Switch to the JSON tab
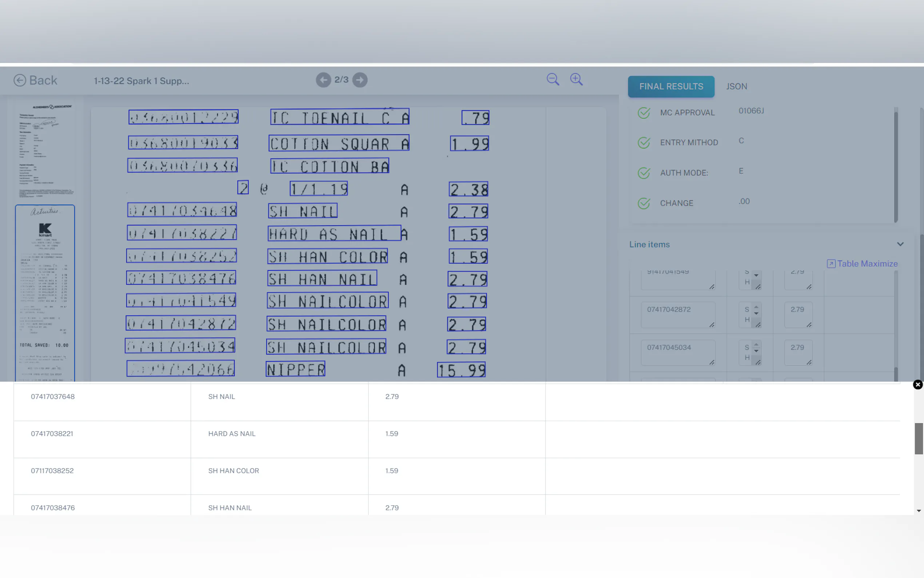 [736, 86]
